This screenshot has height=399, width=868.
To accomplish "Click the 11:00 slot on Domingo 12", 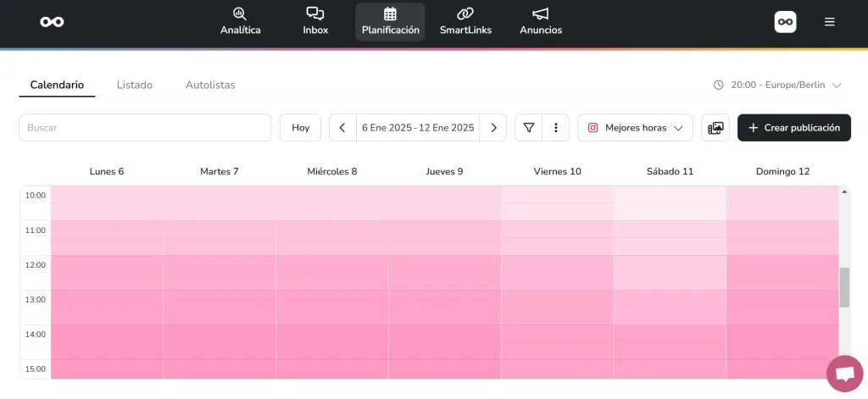I will [x=782, y=238].
